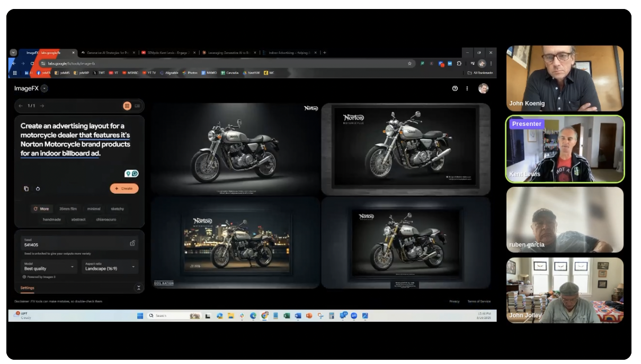Select the night city skyline motorcycle image

click(x=235, y=242)
